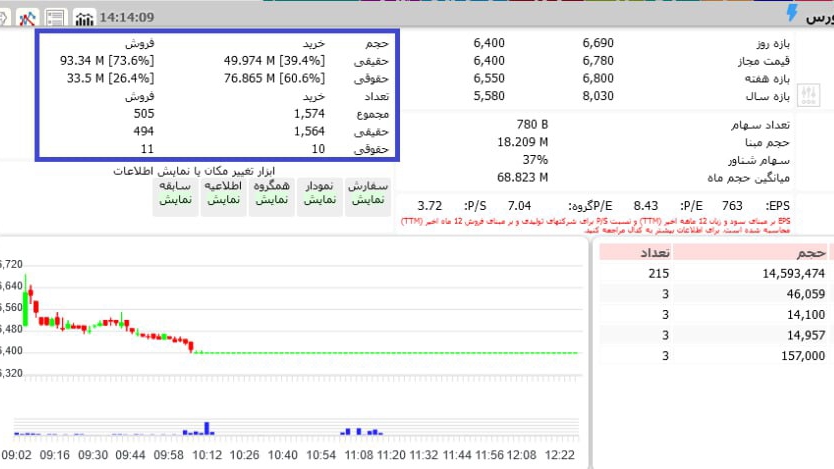Select real sell volume 93.34 M [73.6%]

coord(107,61)
